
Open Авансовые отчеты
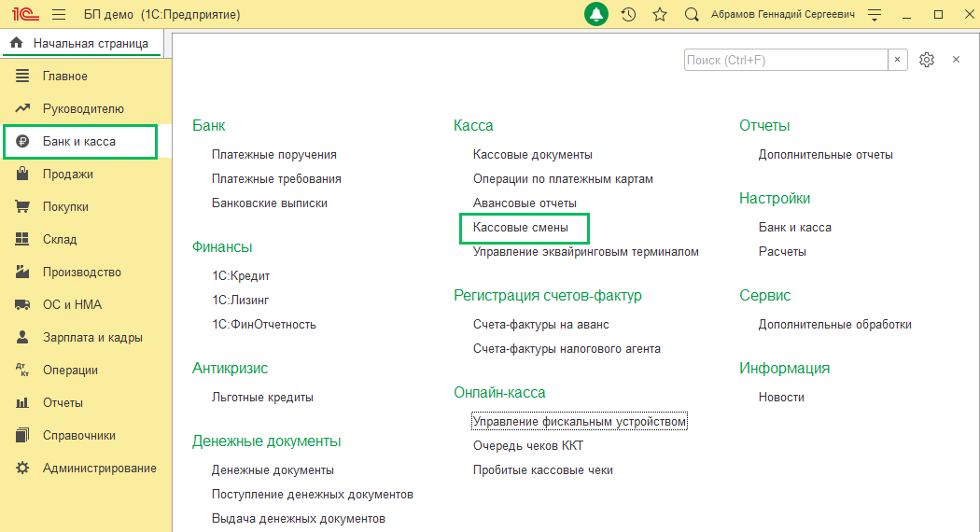pyautogui.click(x=525, y=203)
